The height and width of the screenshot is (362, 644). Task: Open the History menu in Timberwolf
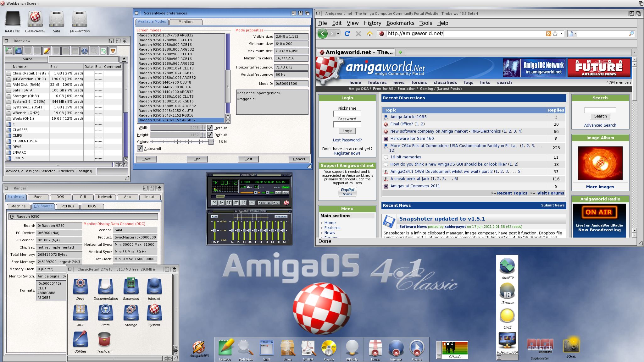372,23
